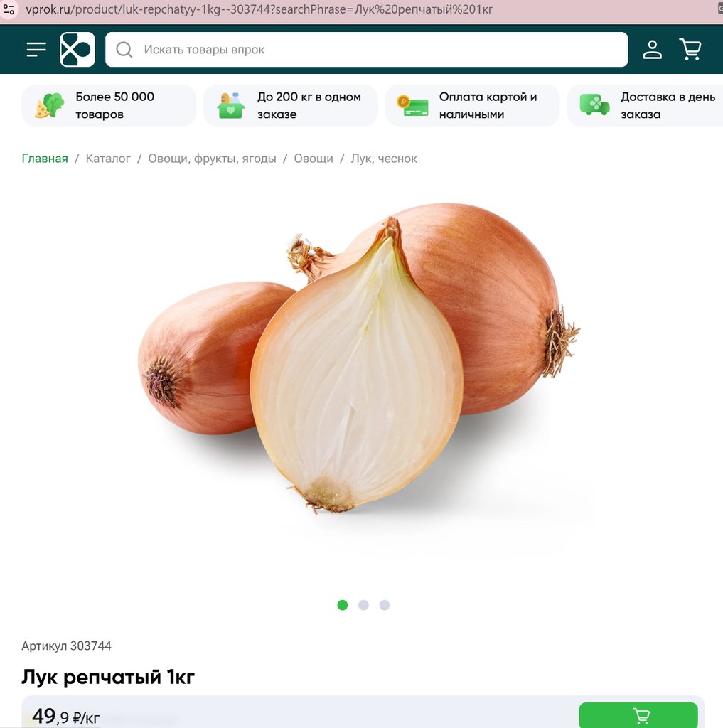Go to Главная breadcrumb link
Screen dimensions: 723x728
(x=45, y=159)
